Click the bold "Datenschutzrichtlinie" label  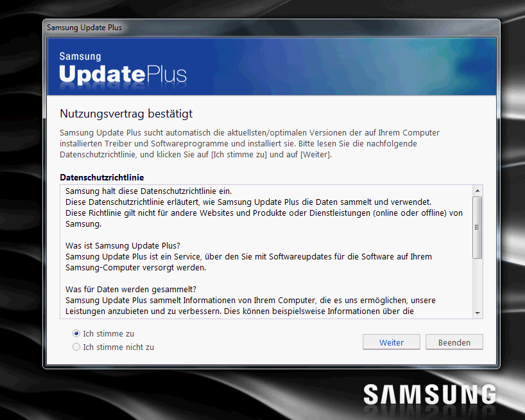pyautogui.click(x=102, y=177)
